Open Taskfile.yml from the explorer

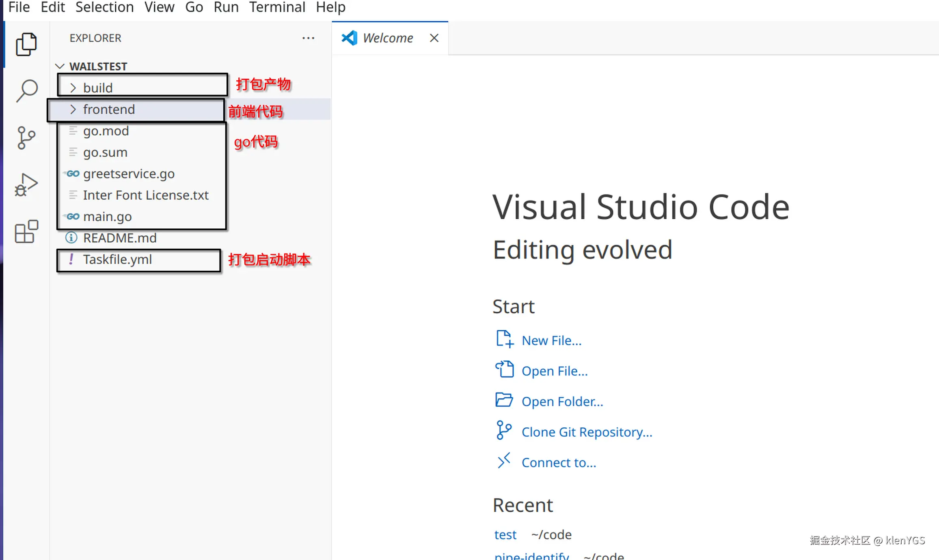[x=117, y=259]
